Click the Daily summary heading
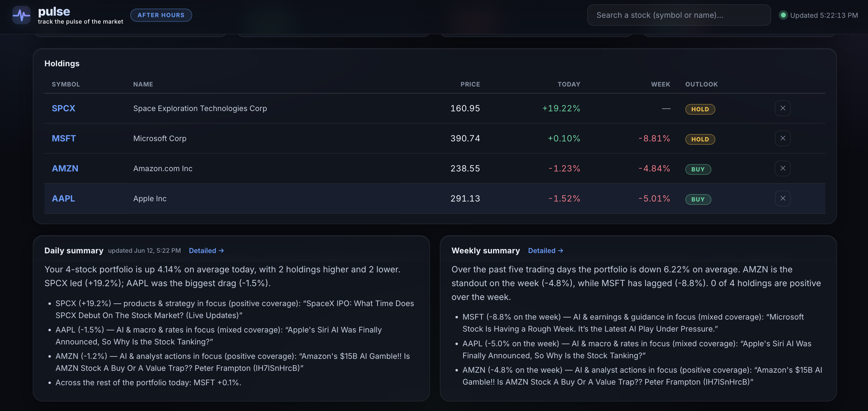868x411 pixels. (74, 251)
